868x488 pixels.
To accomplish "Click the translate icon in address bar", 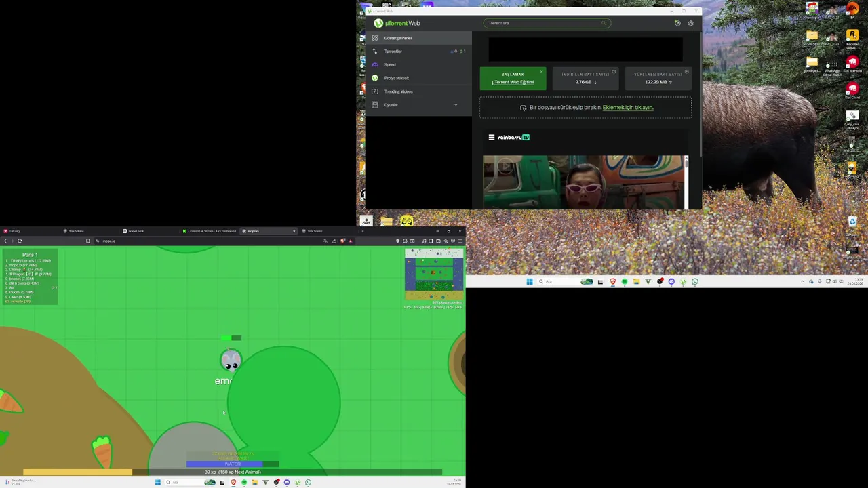I will click(x=325, y=241).
